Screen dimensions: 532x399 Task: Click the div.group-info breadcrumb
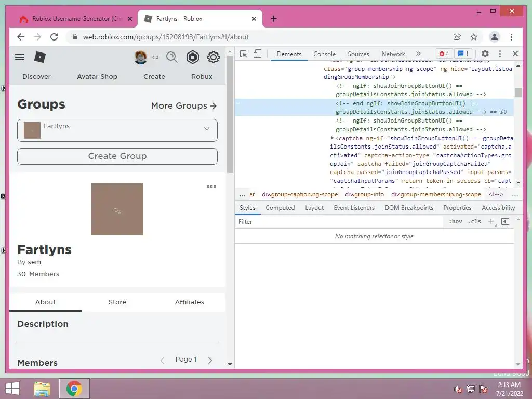tap(364, 194)
